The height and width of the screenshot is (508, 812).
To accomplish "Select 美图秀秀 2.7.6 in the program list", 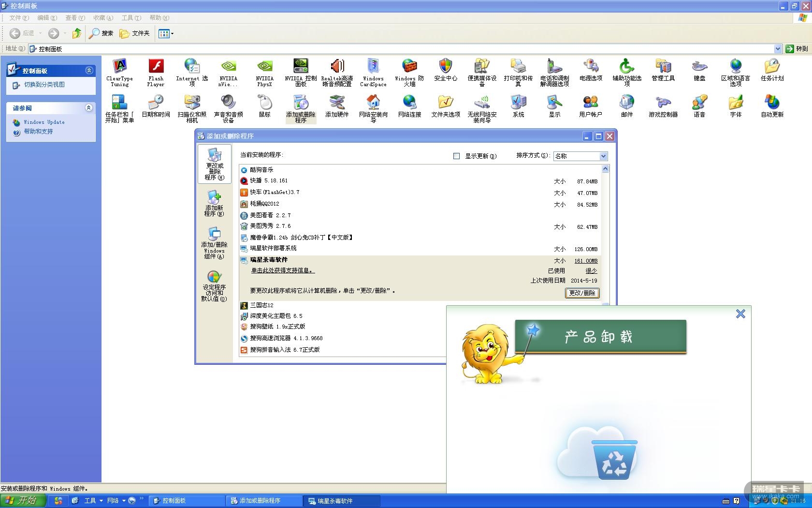I will point(420,226).
